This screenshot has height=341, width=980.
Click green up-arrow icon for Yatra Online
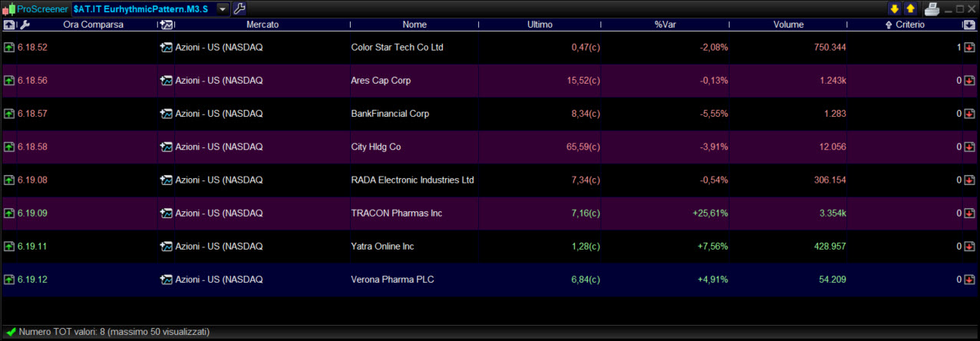(8, 247)
